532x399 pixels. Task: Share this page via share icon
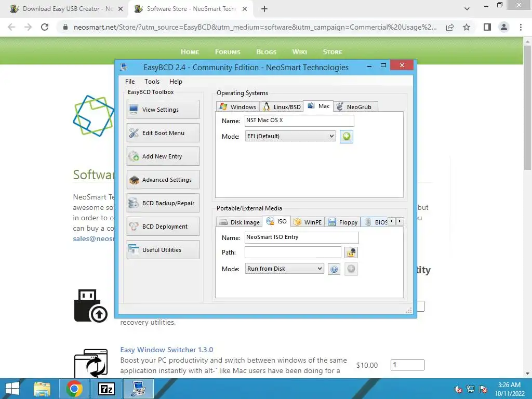click(x=450, y=27)
